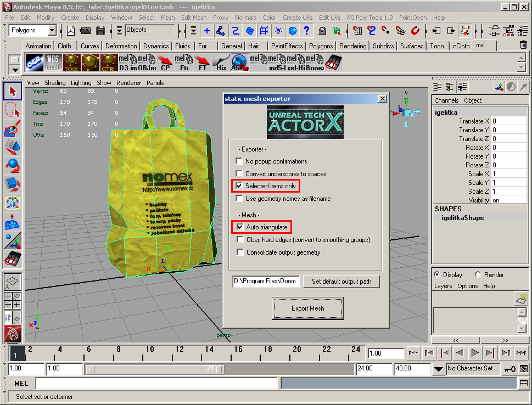Click the Scale tool cube icon
Image resolution: width=532 pixels, height=405 pixels.
pos(13,184)
